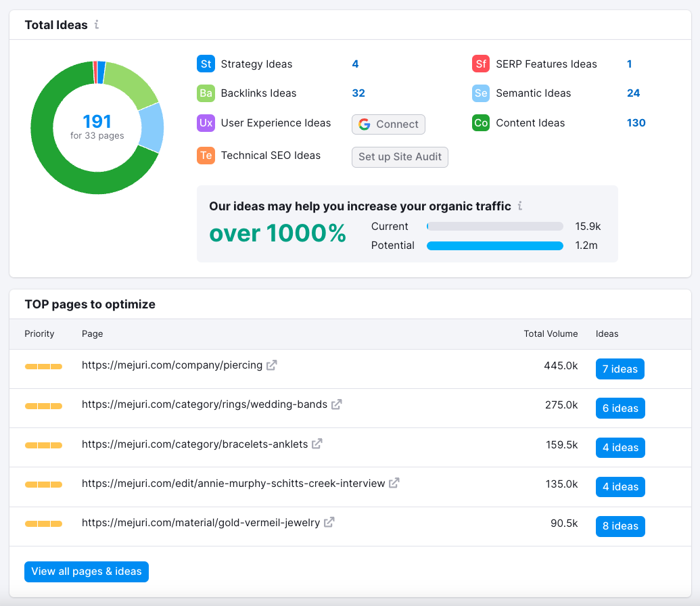Select the Backlinks Ideas "Ba" badge icon
Viewport: 700px width, 606px height.
206,93
